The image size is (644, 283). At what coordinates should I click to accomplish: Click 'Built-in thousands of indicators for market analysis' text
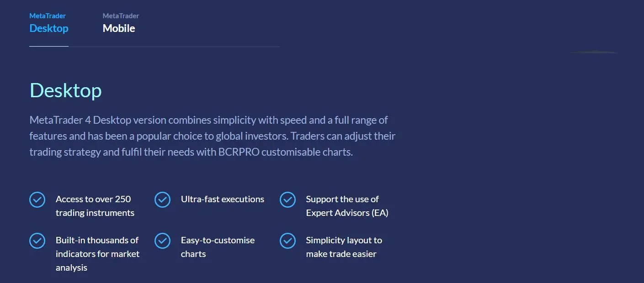tap(98, 254)
